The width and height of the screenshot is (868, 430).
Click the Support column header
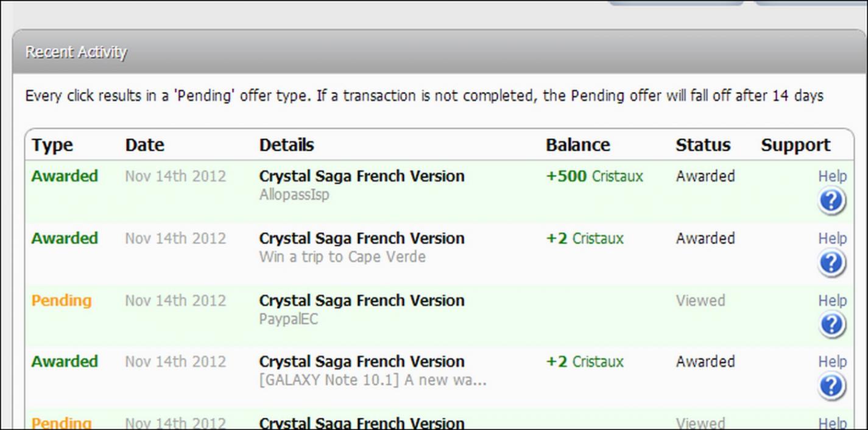pos(796,145)
